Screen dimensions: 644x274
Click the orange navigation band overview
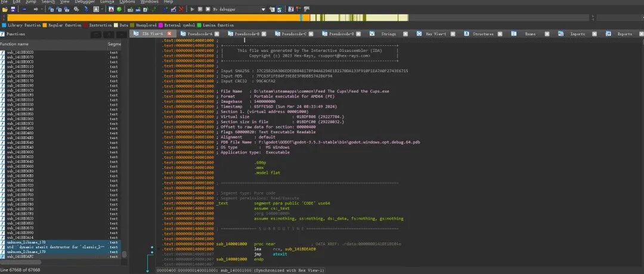pyautogui.click(x=154, y=18)
